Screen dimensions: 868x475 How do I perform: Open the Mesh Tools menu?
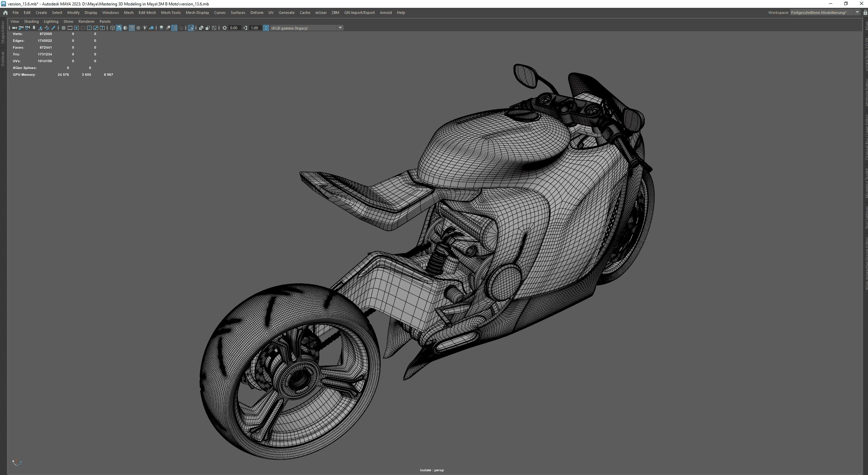click(171, 13)
